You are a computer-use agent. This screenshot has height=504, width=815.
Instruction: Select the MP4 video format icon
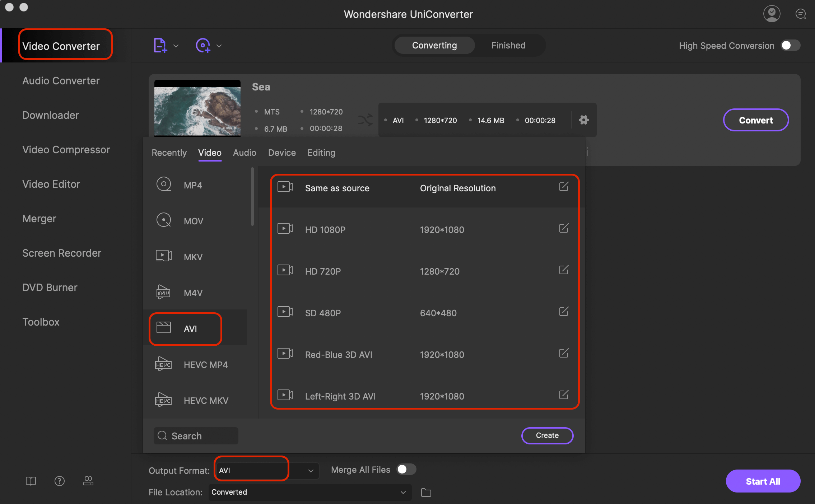tap(164, 184)
